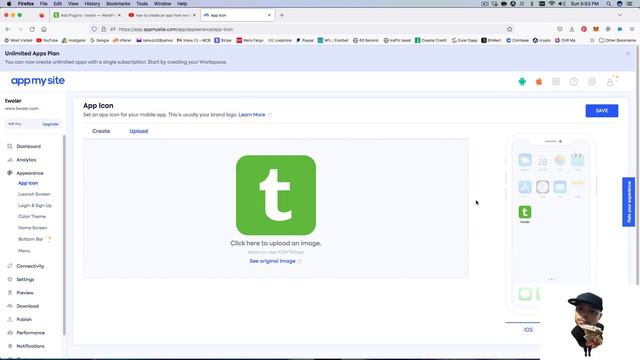Click the Apple iOS platform icon
Screen dimensions: 640x360
[x=539, y=82]
